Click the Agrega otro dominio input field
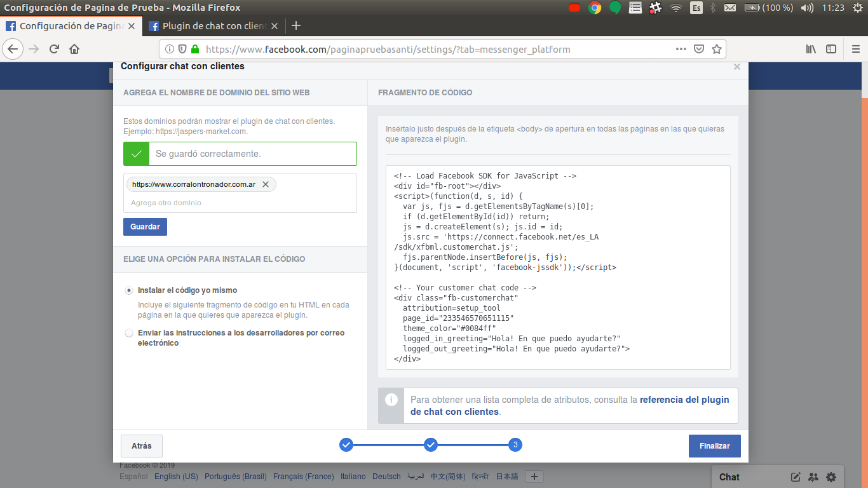 (240, 203)
